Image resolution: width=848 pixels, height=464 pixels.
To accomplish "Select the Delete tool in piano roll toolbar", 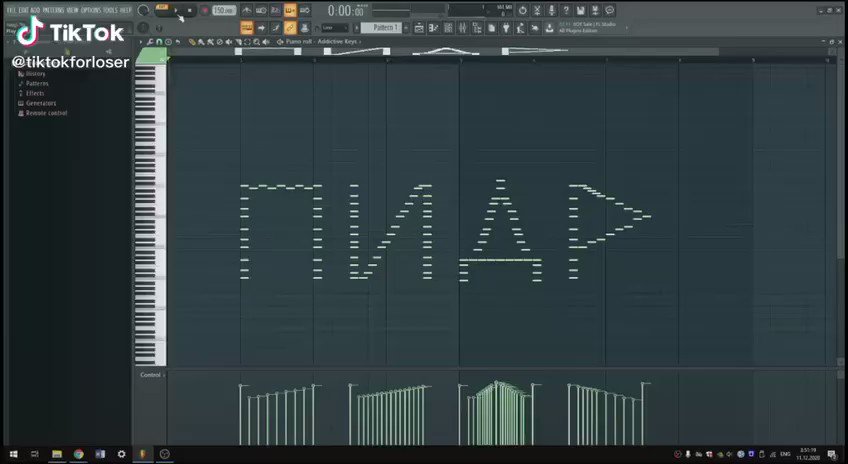I will pos(219,42).
